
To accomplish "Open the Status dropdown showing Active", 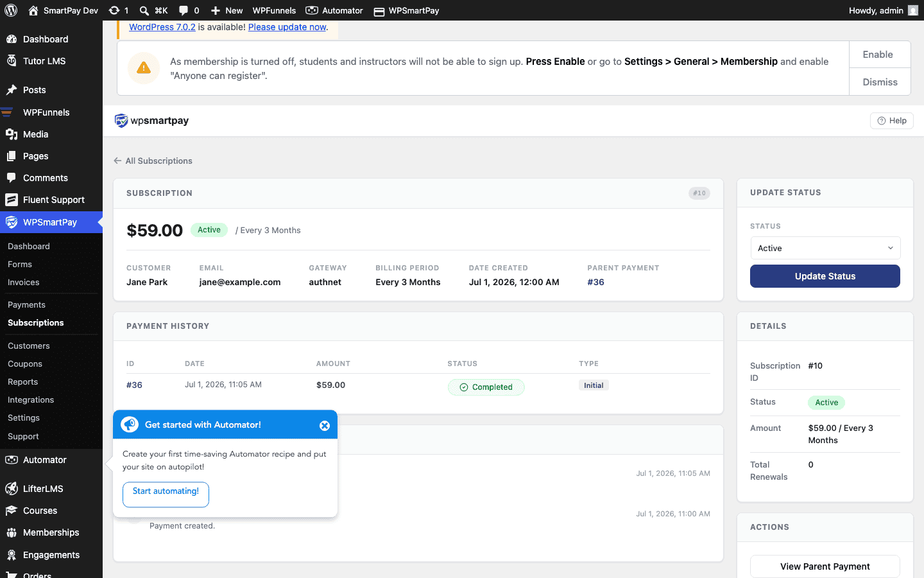I will coord(825,248).
